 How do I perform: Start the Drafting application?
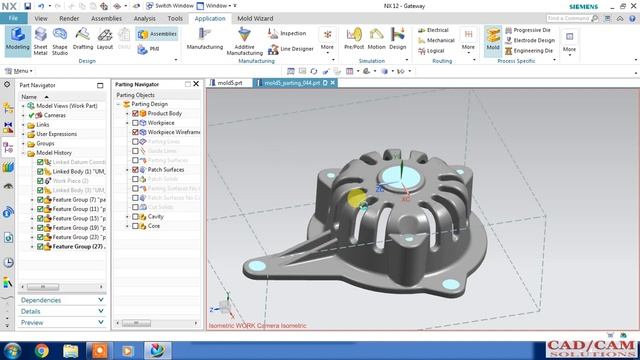[x=83, y=39]
